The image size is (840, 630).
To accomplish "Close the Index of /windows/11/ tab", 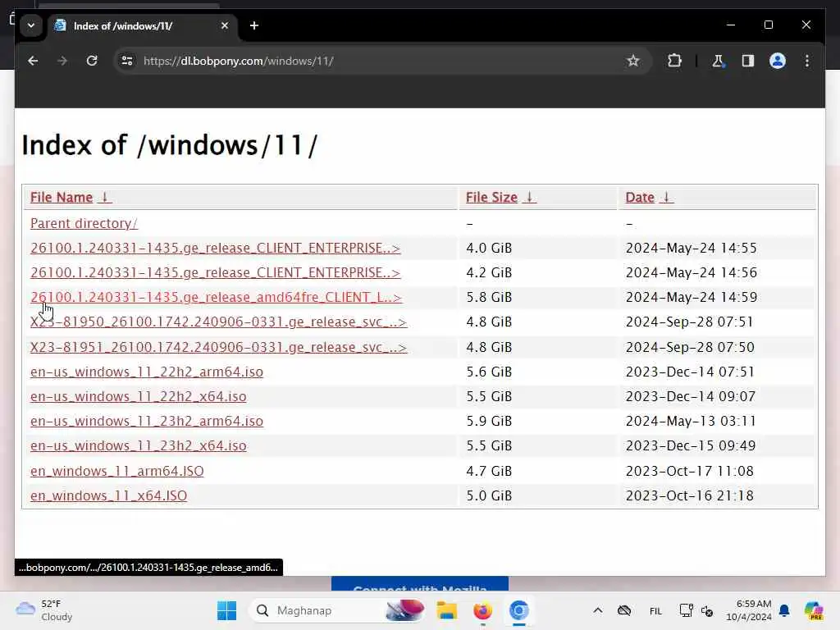I will 225,25.
